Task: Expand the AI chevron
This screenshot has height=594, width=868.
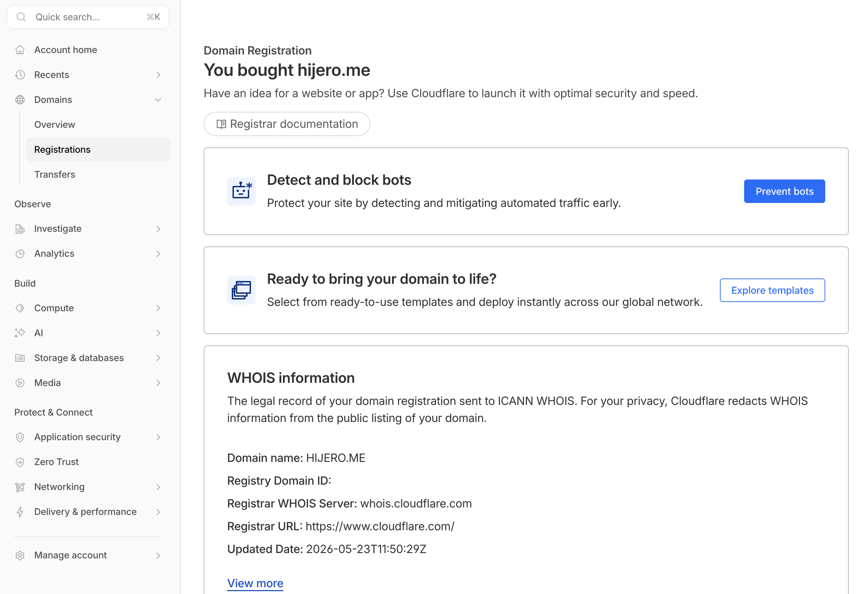Action: pos(158,333)
